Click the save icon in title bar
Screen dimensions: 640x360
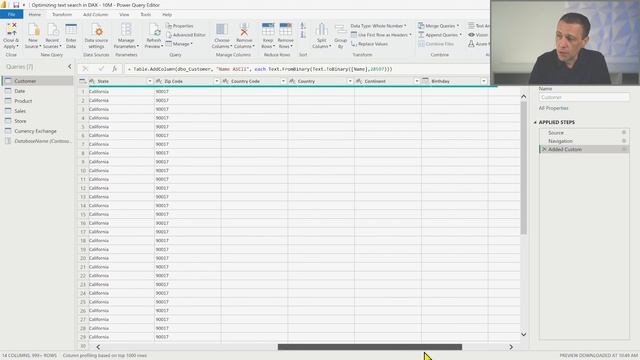pos(16,5)
